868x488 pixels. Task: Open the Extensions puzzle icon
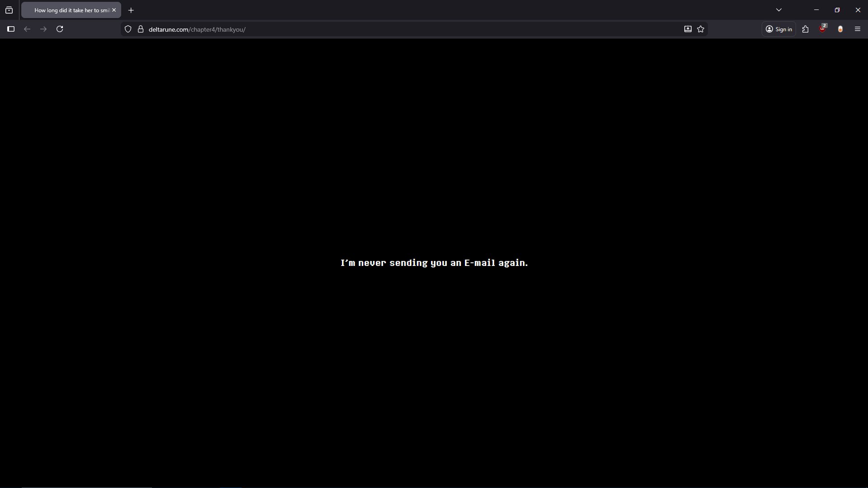click(805, 29)
